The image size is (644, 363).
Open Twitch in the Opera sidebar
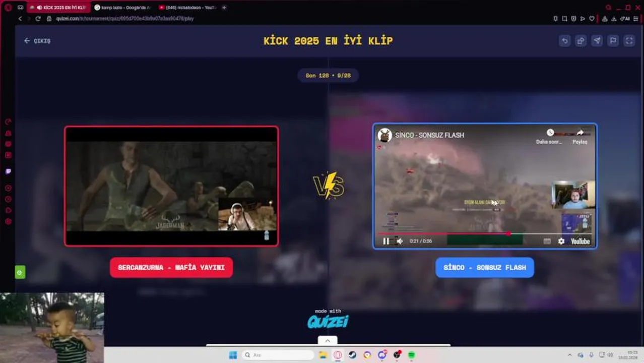(x=8, y=171)
